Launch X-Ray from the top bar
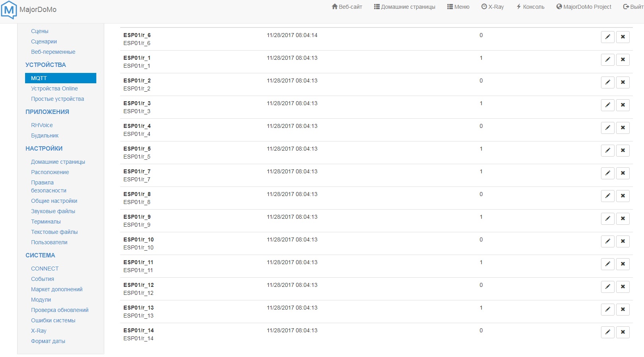The image size is (644, 357). 492,7
